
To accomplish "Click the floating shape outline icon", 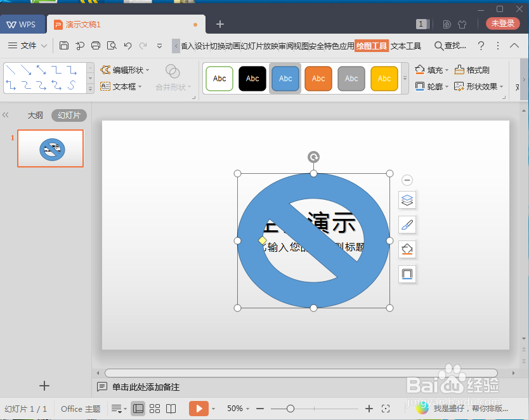I will [407, 274].
